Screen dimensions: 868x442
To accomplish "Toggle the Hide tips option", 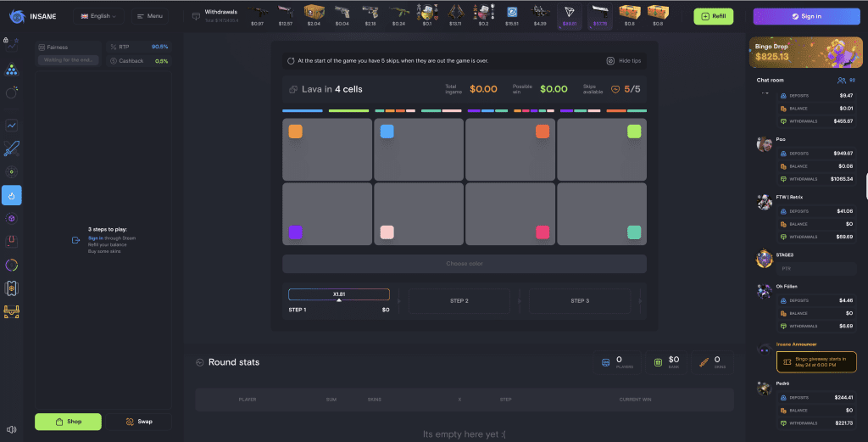I will pyautogui.click(x=622, y=61).
